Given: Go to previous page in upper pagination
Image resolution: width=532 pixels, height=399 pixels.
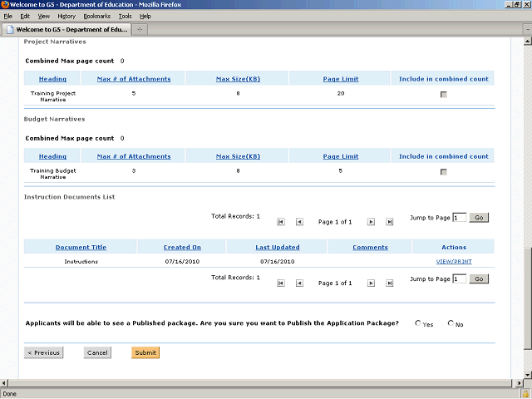Looking at the screenshot, I should point(299,222).
